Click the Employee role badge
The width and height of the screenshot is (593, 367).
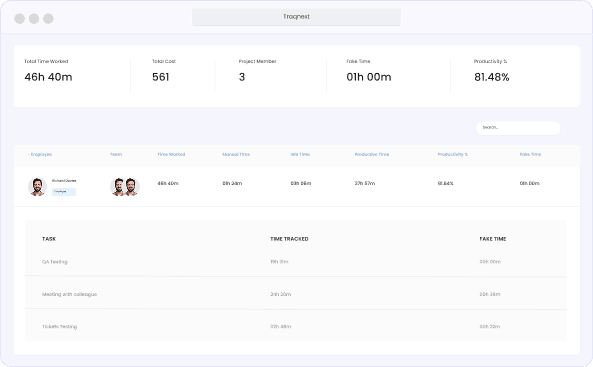64,192
